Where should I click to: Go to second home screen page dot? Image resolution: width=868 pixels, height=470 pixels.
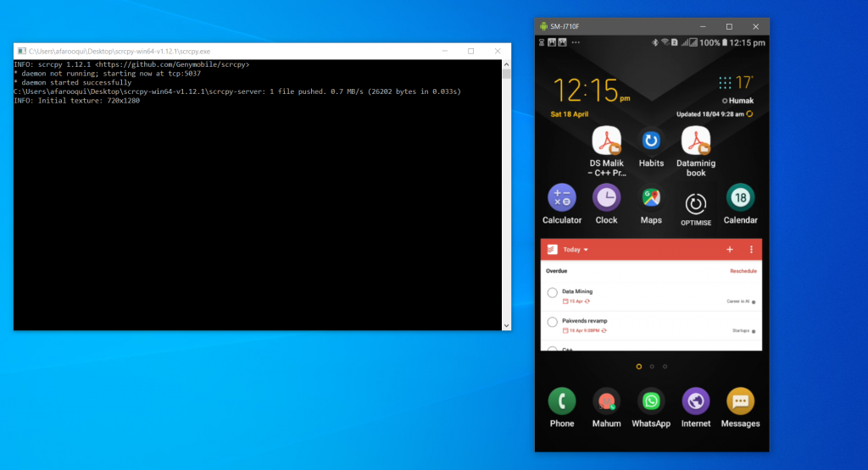652,367
